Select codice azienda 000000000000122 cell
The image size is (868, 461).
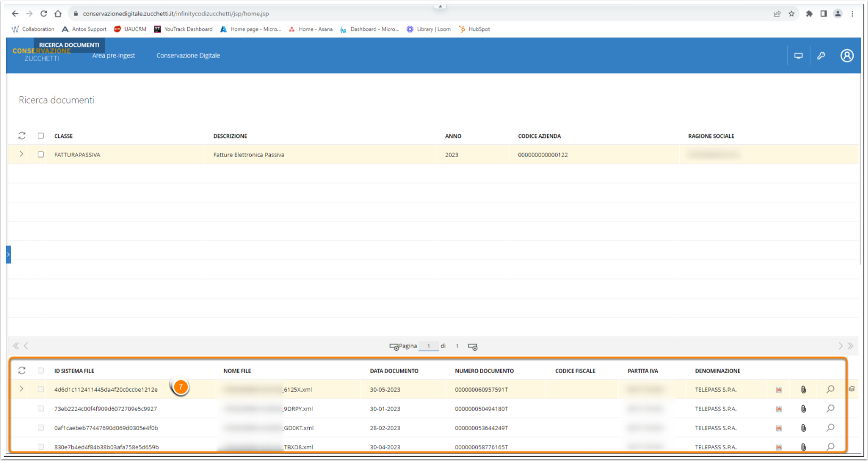[543, 155]
